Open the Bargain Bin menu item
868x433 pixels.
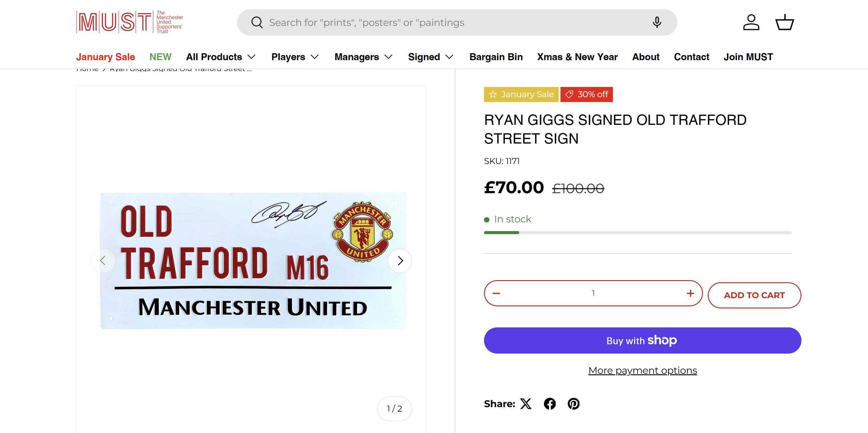pos(496,57)
